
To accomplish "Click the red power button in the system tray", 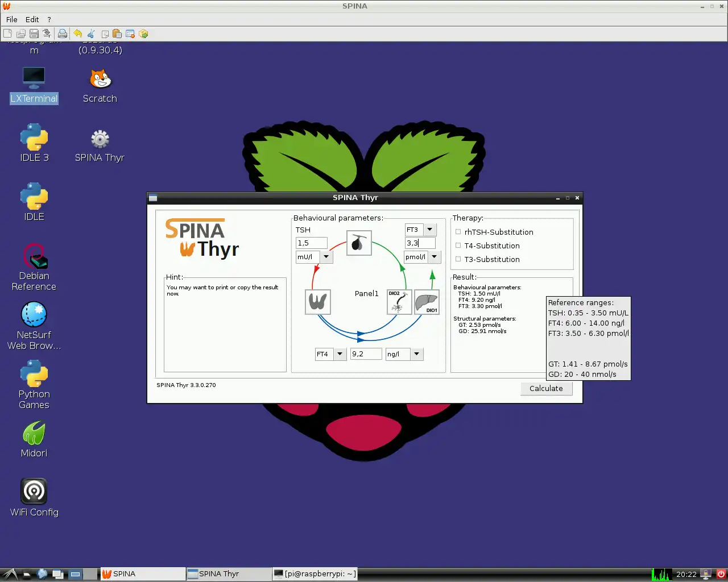I will (721, 574).
